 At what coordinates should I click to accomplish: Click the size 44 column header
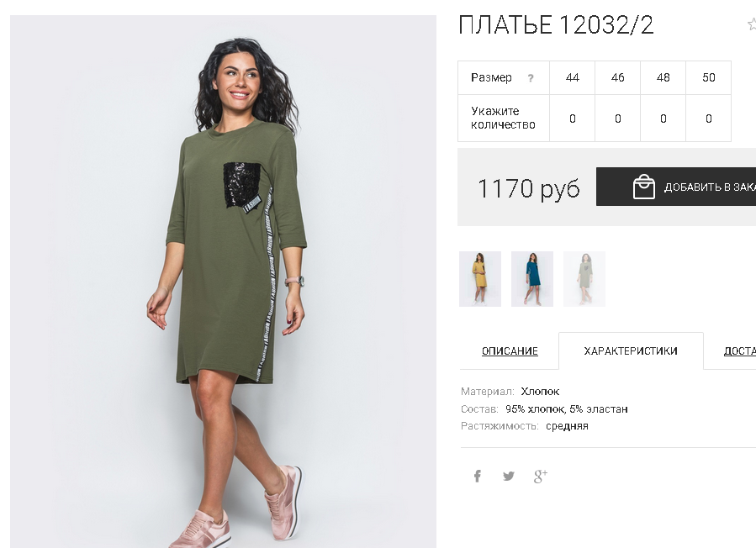573,77
